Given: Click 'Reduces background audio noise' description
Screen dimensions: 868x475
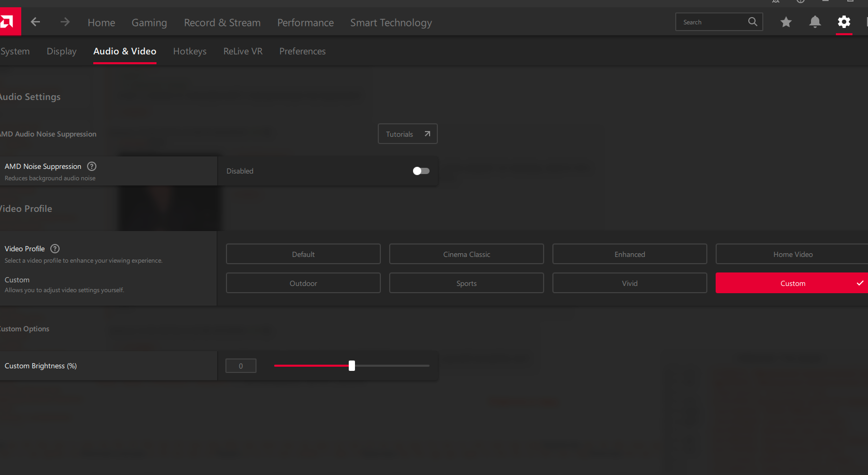Looking at the screenshot, I should tap(50, 178).
